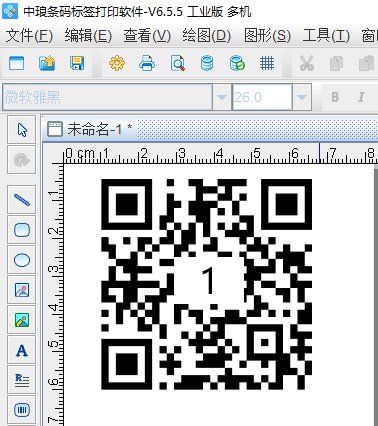Open database settings with the blue cylinder icon
Viewport: 378px width, 426px height.
[207, 63]
